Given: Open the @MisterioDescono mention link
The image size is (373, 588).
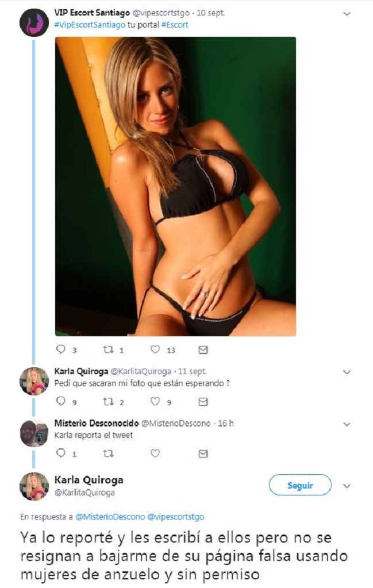Looking at the screenshot, I should tap(110, 517).
